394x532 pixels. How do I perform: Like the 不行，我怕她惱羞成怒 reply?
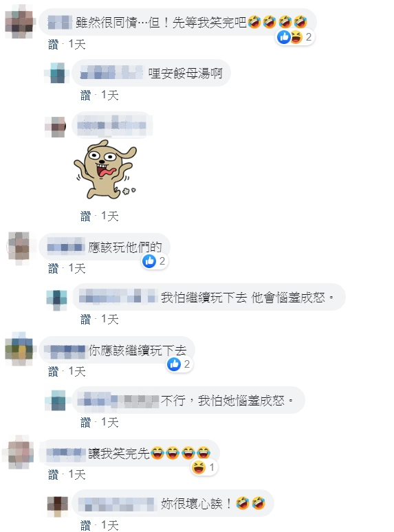point(85,423)
